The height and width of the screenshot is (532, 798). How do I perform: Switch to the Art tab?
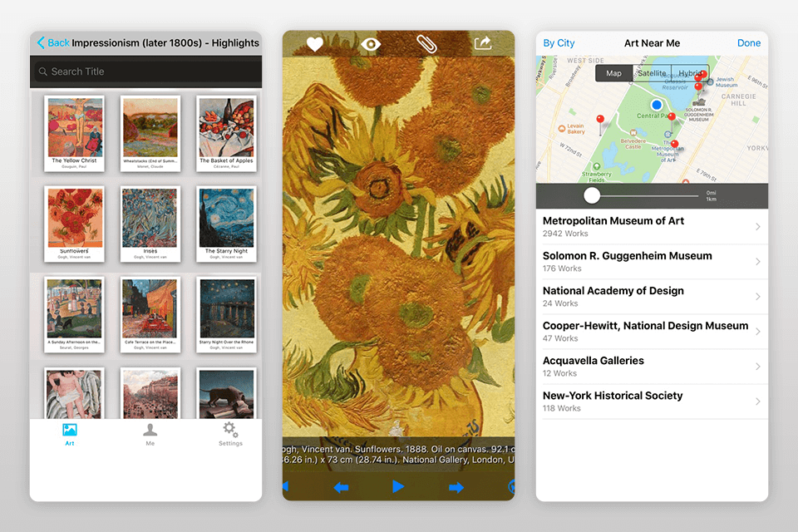click(x=70, y=430)
